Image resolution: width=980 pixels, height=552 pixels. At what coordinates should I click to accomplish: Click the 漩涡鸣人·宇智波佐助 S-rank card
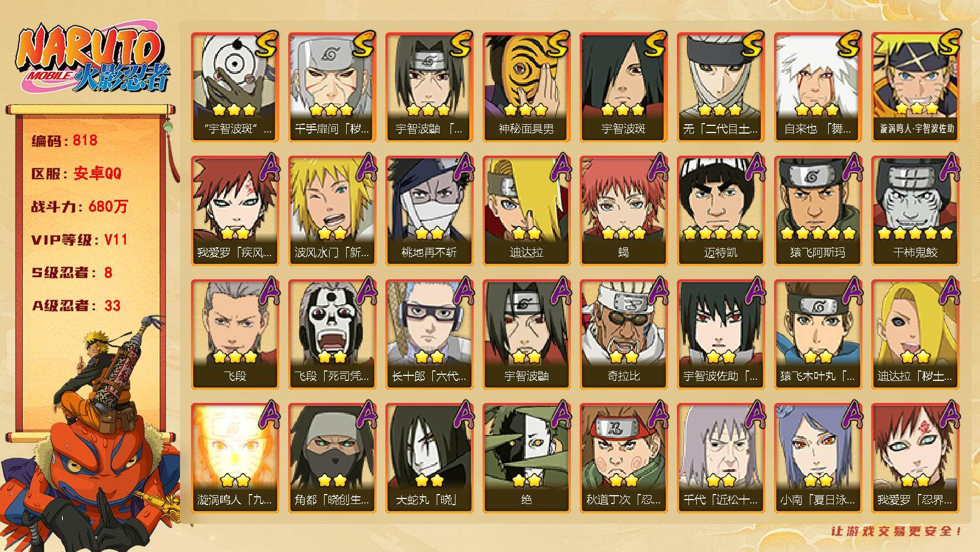(915, 87)
